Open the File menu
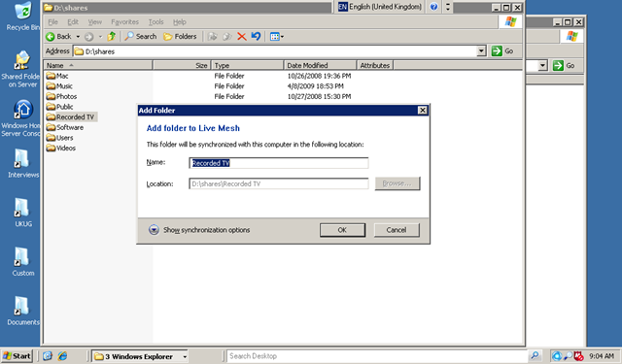The height and width of the screenshot is (364, 622). click(x=52, y=22)
